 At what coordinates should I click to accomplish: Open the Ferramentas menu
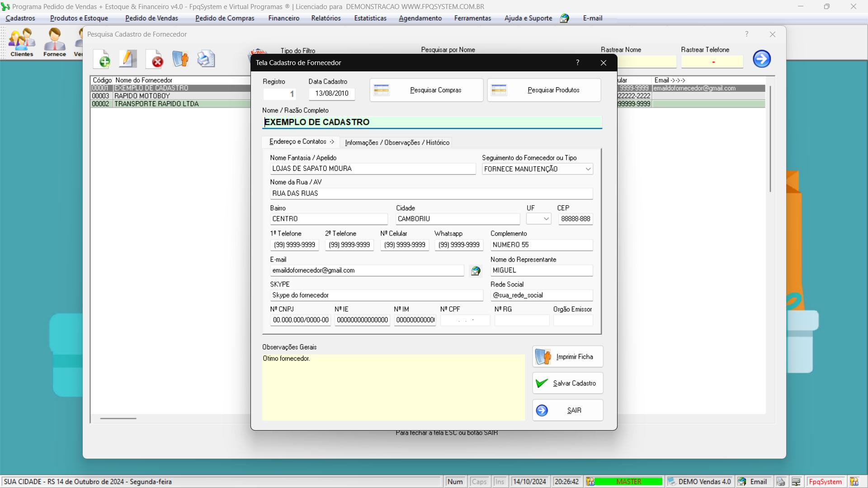472,19
